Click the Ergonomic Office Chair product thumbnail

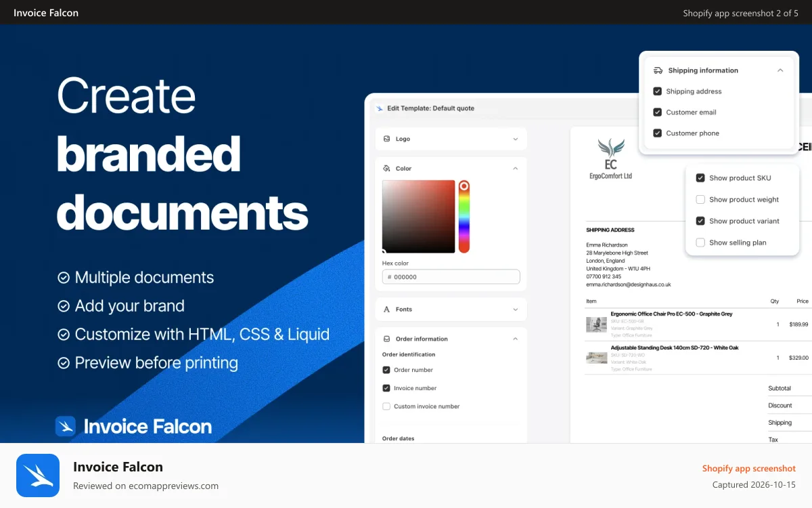point(596,324)
